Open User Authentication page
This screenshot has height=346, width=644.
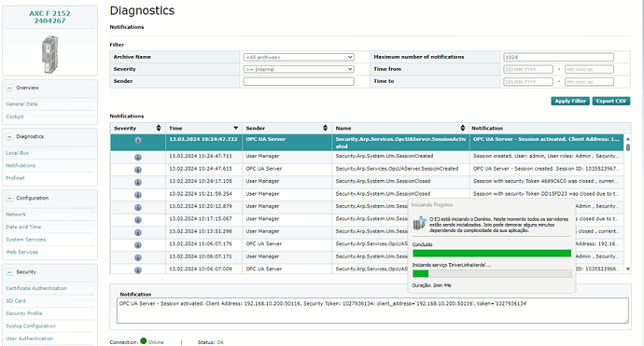pos(30,339)
